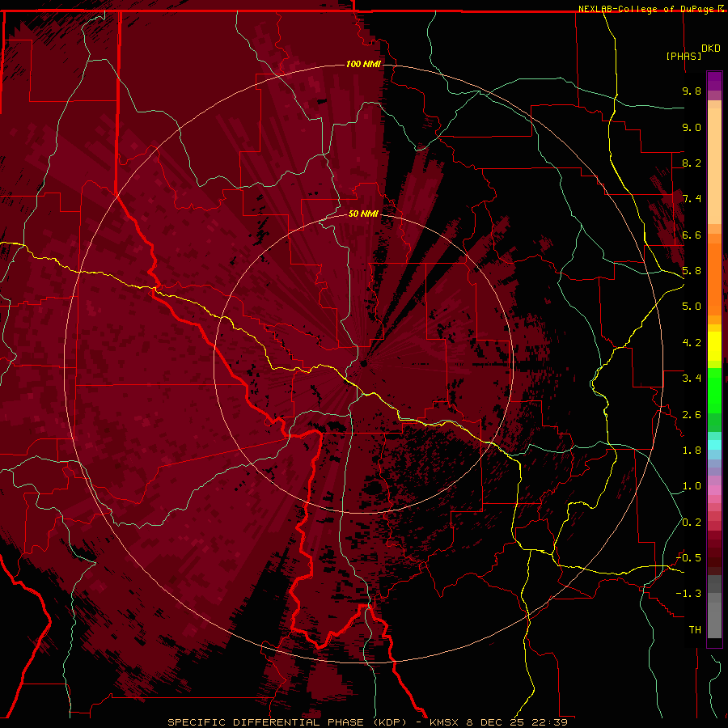
Task: Click the NEXLAB-College of DuPage credit text
Action: click(647, 9)
